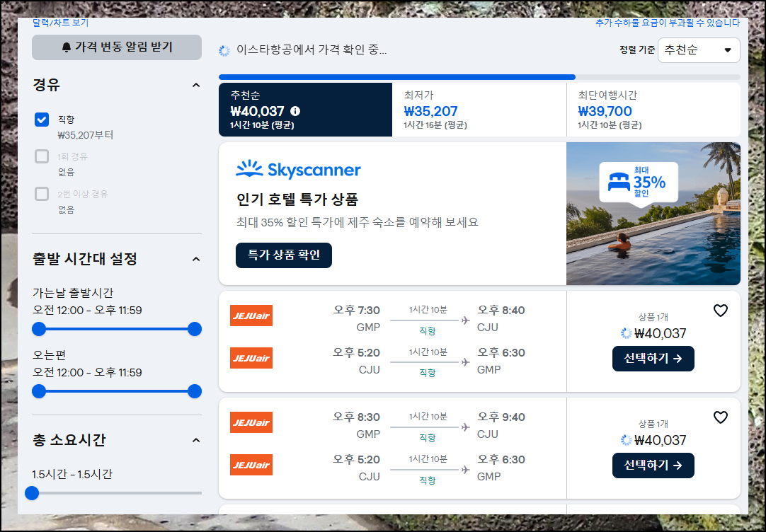This screenshot has height=532, width=766.
Task: Click the ₩40,037 price of the 오후 8:30 flight
Action: (x=660, y=440)
